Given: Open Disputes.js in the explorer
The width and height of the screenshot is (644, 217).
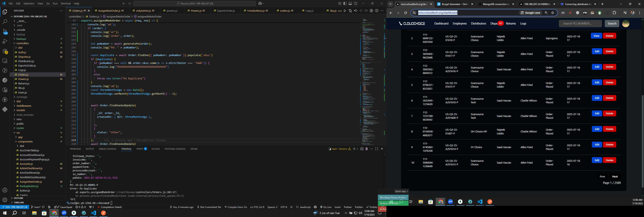Looking at the screenshot, I should 24,57.
